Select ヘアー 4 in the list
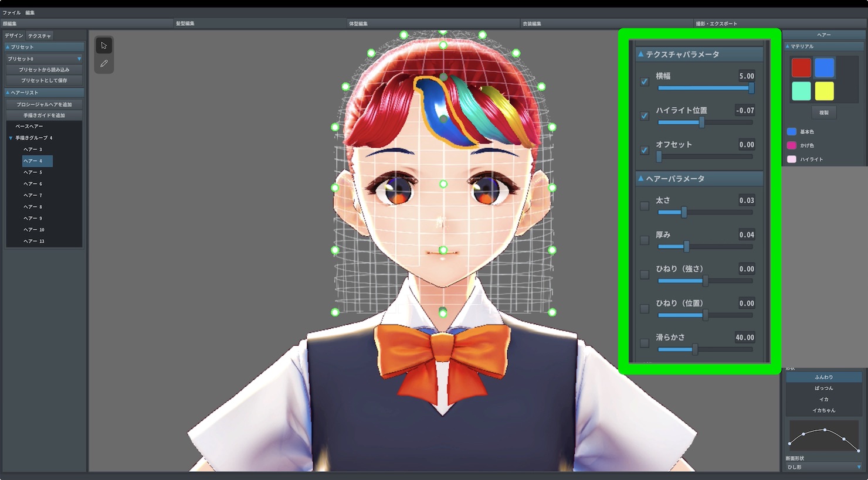This screenshot has height=480, width=868. pyautogui.click(x=37, y=161)
